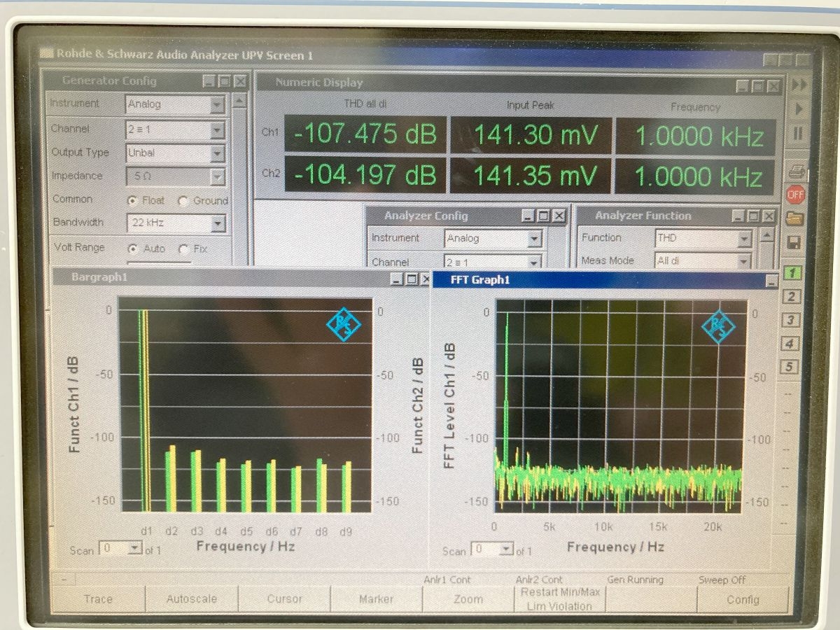Click Ch1 THD value -107.475 dB

click(x=365, y=134)
